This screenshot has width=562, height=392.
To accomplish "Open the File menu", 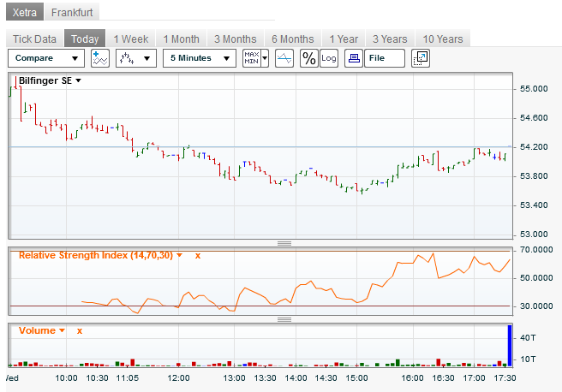I will click(x=385, y=58).
